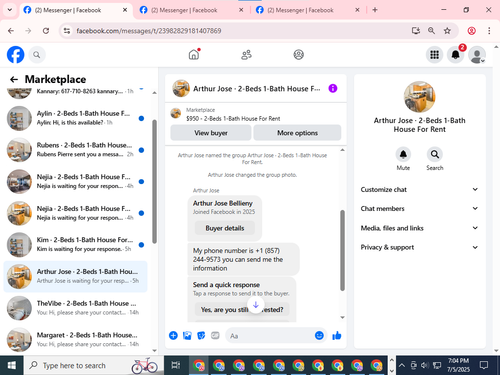
Task: Open the Friends icon in top navigation
Action: point(246,55)
